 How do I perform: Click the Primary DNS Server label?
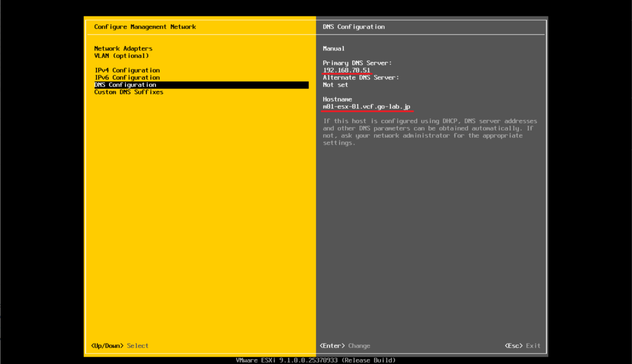[358, 63]
